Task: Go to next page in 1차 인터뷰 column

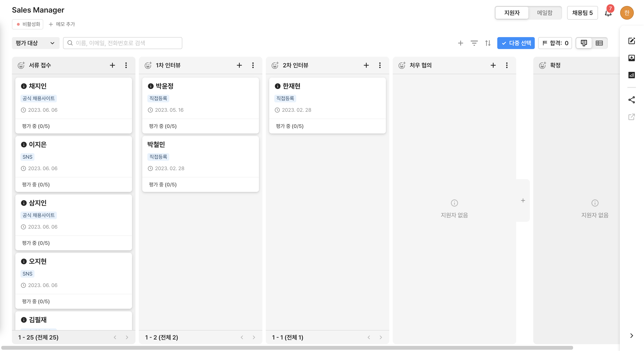Action: click(254, 338)
